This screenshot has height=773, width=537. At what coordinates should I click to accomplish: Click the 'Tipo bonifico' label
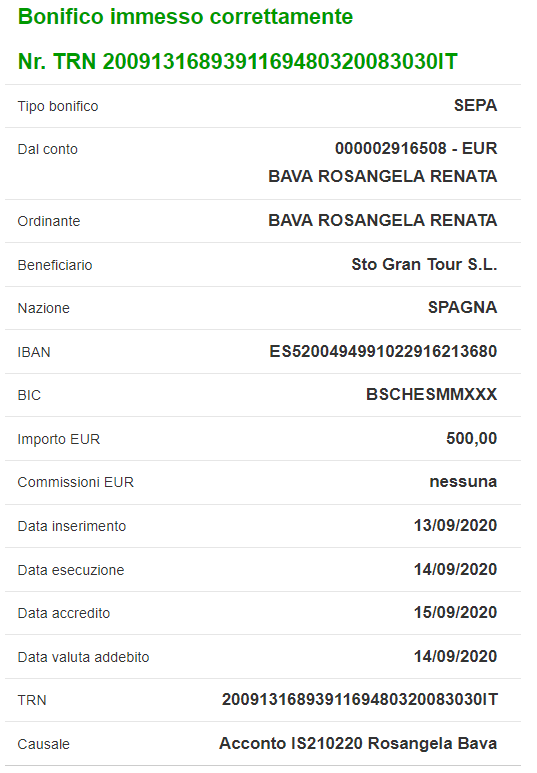pyautogui.click(x=58, y=106)
